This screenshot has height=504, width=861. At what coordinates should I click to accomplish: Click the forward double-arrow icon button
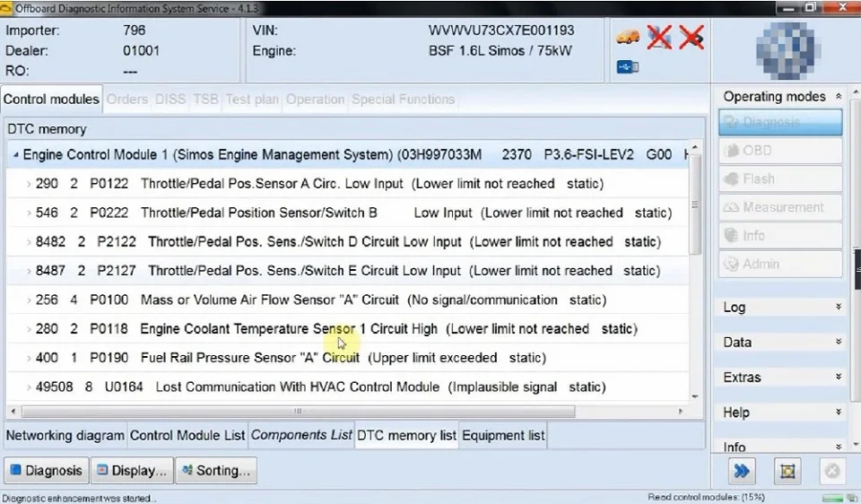point(742,471)
